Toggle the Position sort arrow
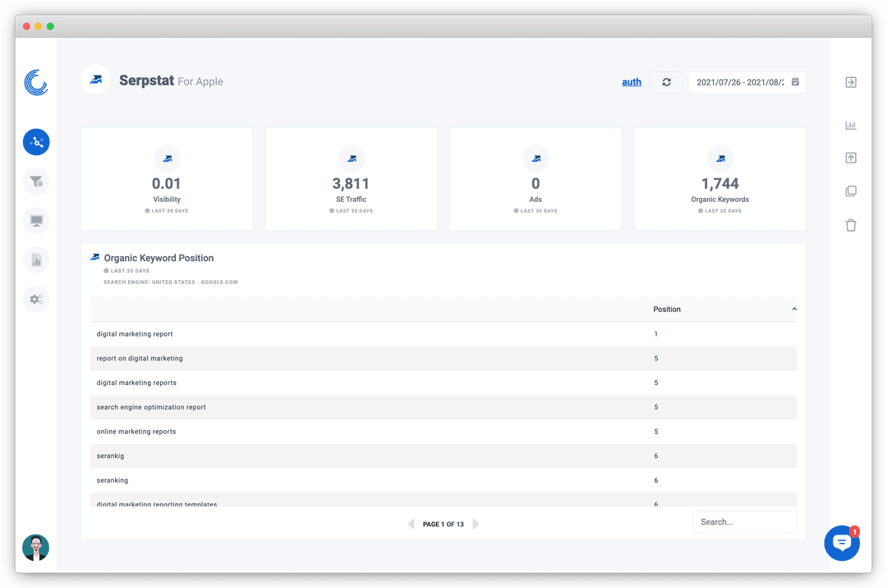 coord(794,310)
